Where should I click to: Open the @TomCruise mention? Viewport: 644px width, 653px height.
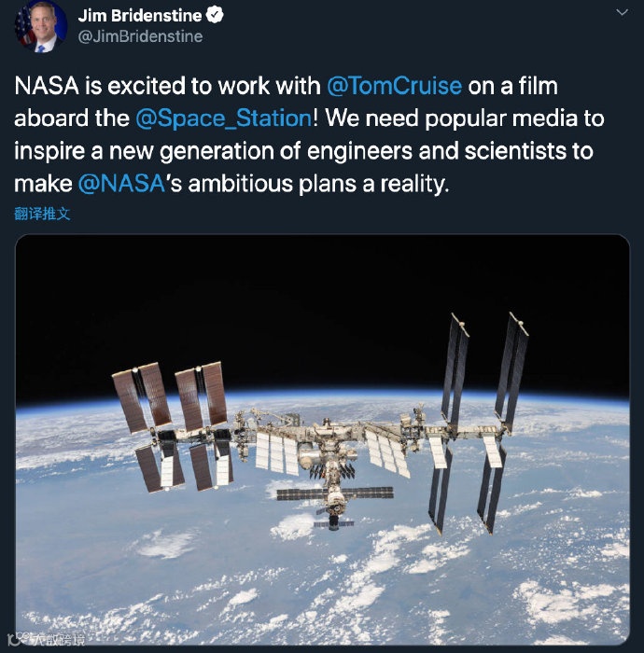(x=394, y=87)
